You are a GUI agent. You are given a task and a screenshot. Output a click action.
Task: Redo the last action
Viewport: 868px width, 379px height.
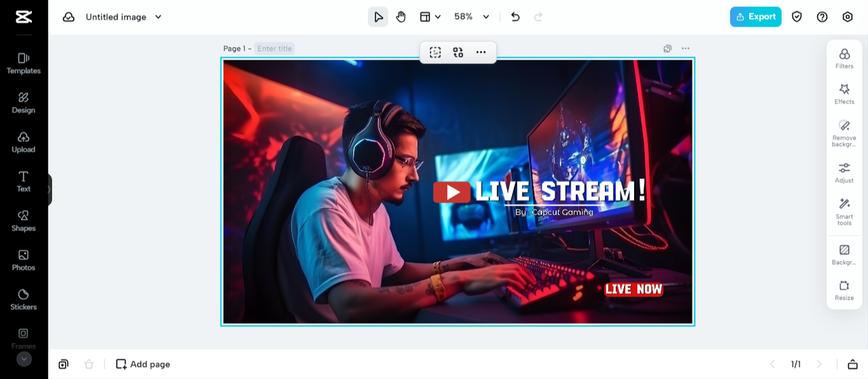pyautogui.click(x=538, y=17)
